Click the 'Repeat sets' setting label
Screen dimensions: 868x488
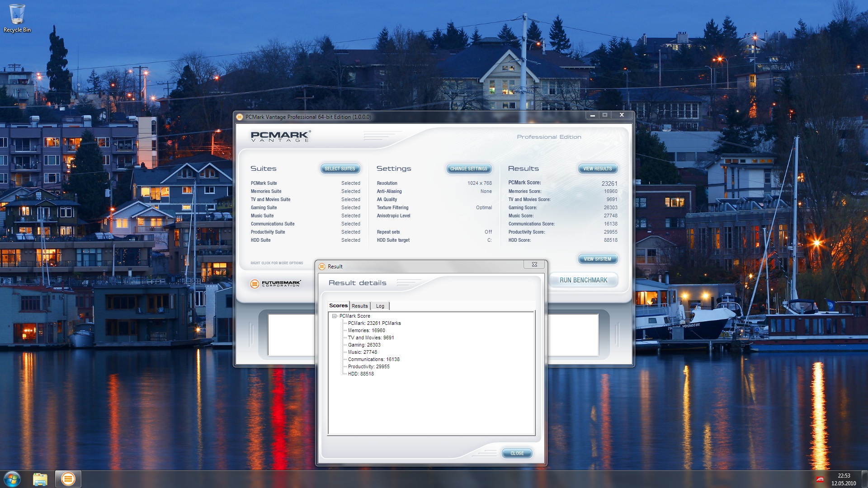(x=388, y=232)
